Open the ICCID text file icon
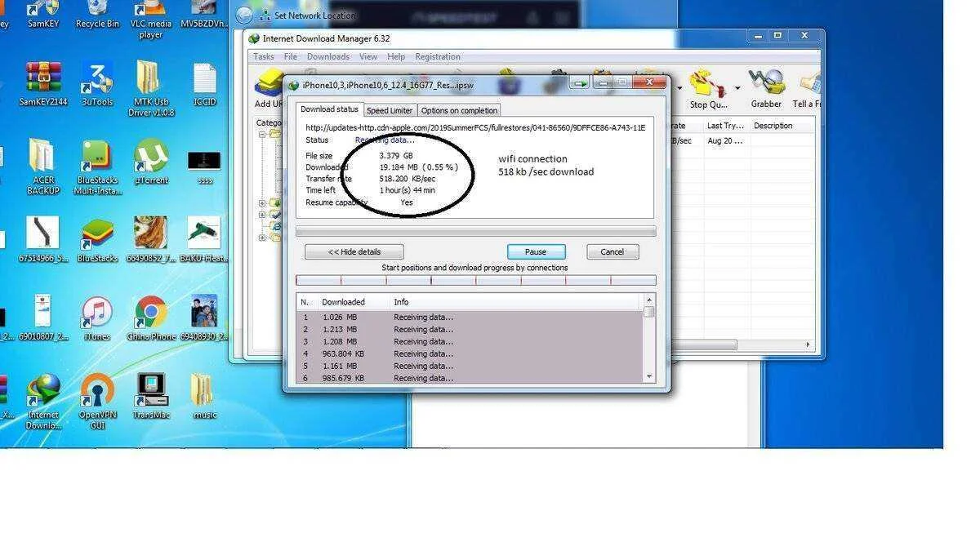This screenshot has width=980, height=551. pos(205,83)
